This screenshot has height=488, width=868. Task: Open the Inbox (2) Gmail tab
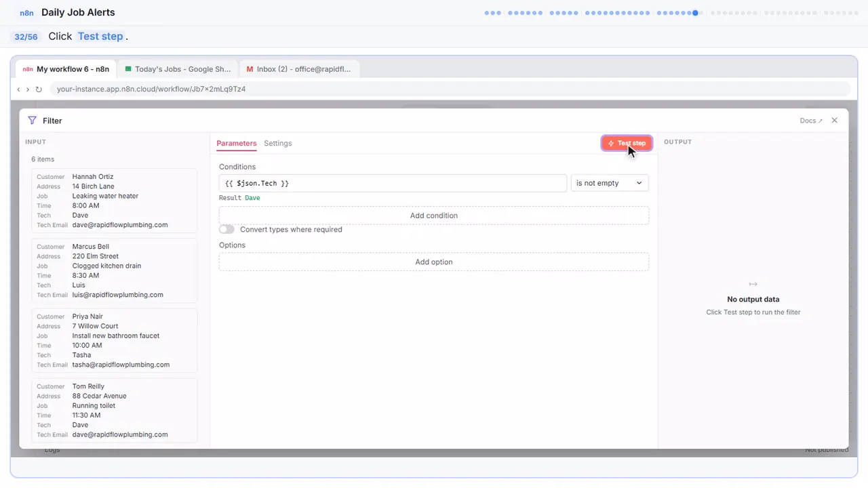[299, 69]
